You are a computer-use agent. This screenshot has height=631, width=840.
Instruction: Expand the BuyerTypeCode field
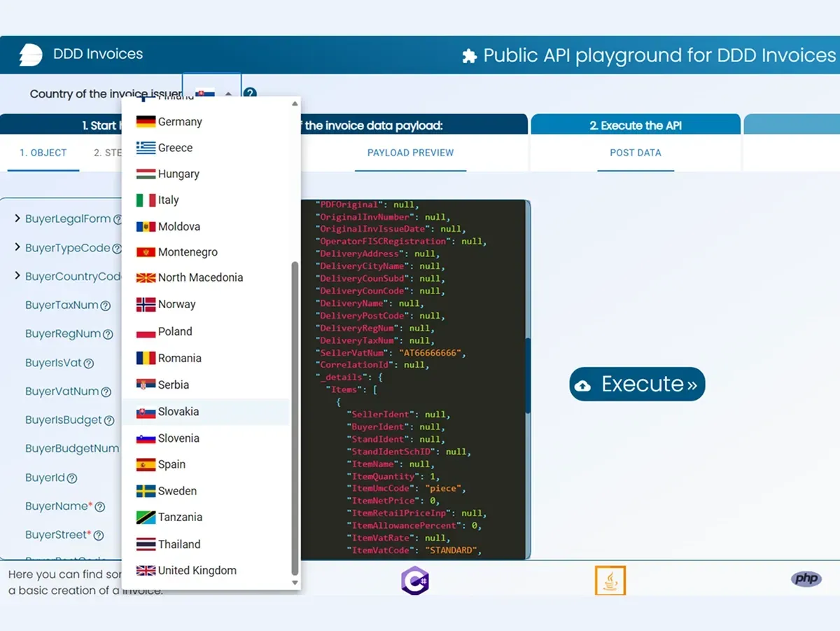(17, 248)
